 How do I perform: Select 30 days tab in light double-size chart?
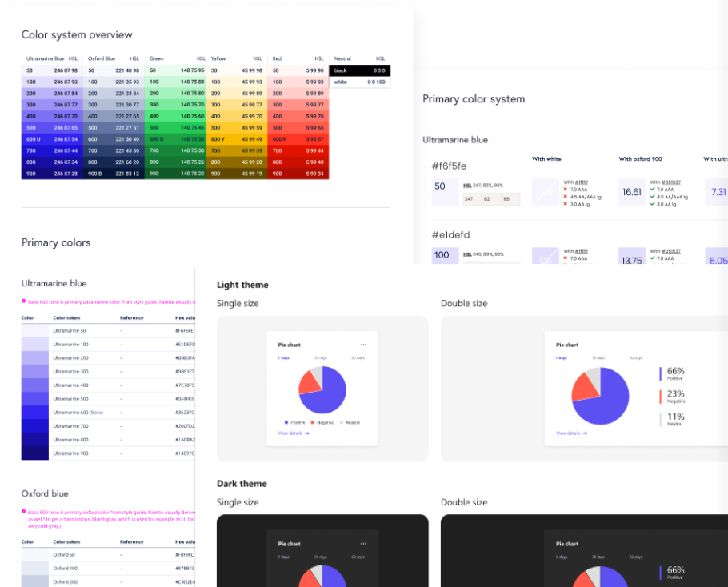pos(598,357)
